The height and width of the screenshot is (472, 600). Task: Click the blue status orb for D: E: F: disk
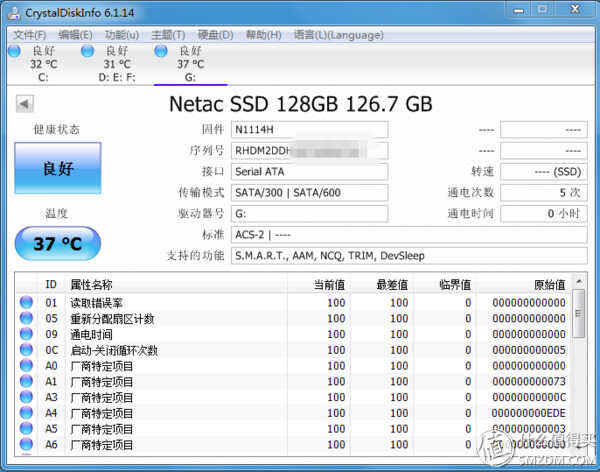88,51
